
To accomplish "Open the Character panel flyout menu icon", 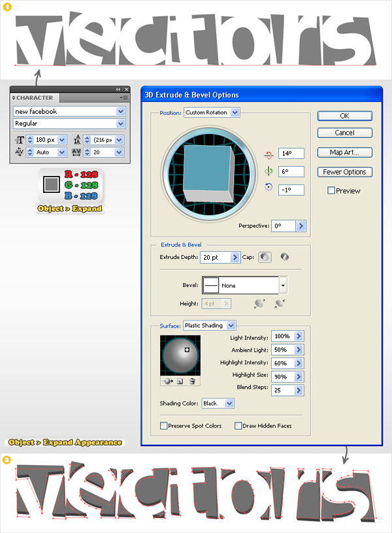I will click(123, 97).
